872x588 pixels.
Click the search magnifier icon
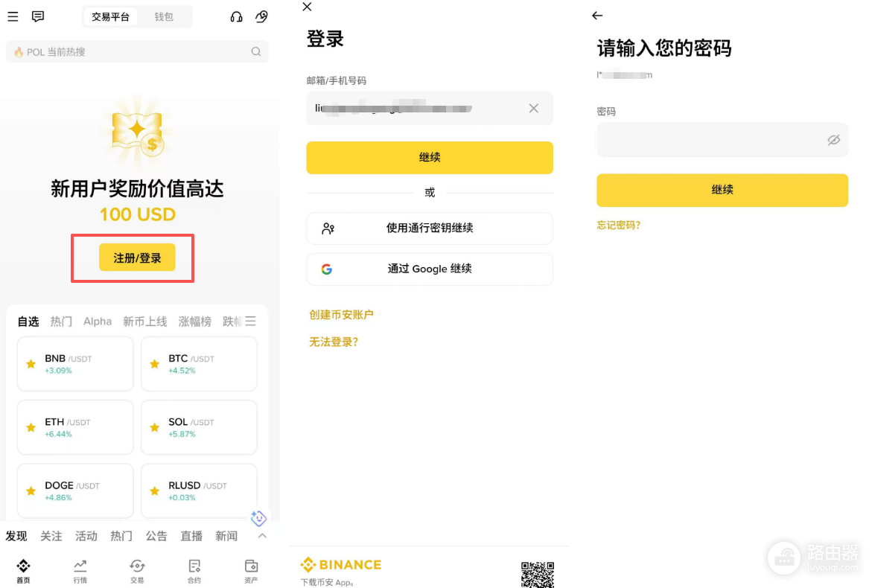(x=256, y=51)
